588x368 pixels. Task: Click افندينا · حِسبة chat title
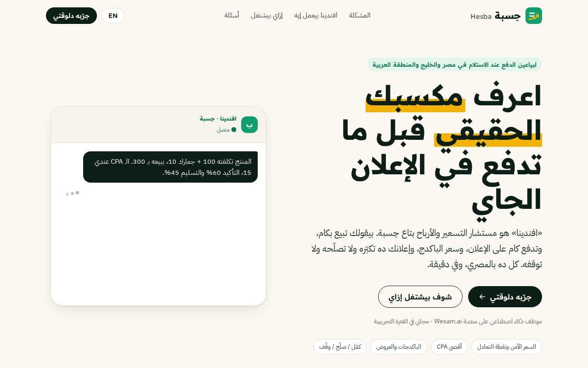pos(218,119)
